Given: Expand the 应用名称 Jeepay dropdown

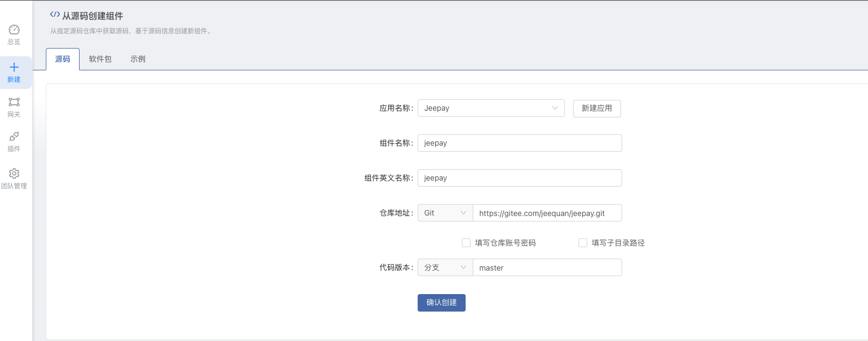Looking at the screenshot, I should click(x=491, y=108).
